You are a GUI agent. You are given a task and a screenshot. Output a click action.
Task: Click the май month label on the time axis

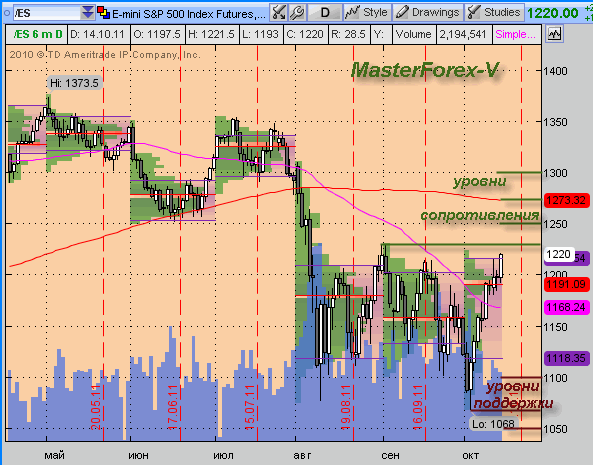54,455
